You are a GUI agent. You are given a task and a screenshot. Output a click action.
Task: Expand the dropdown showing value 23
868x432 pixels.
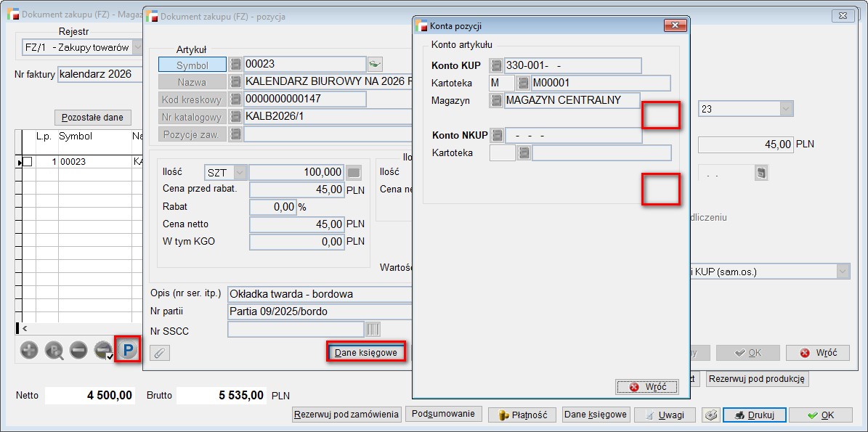coord(785,109)
